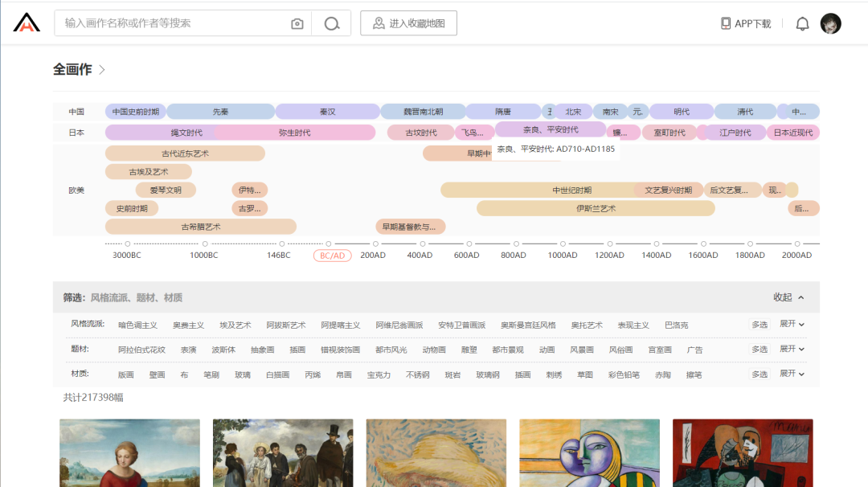Open the cubist blue-faced woman painting thumbnail

(590, 452)
